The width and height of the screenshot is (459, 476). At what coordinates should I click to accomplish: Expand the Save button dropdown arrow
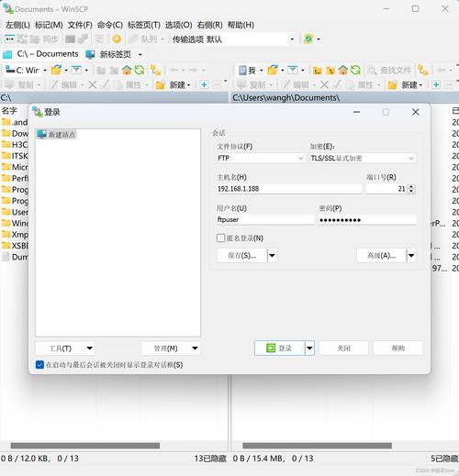pos(272,255)
